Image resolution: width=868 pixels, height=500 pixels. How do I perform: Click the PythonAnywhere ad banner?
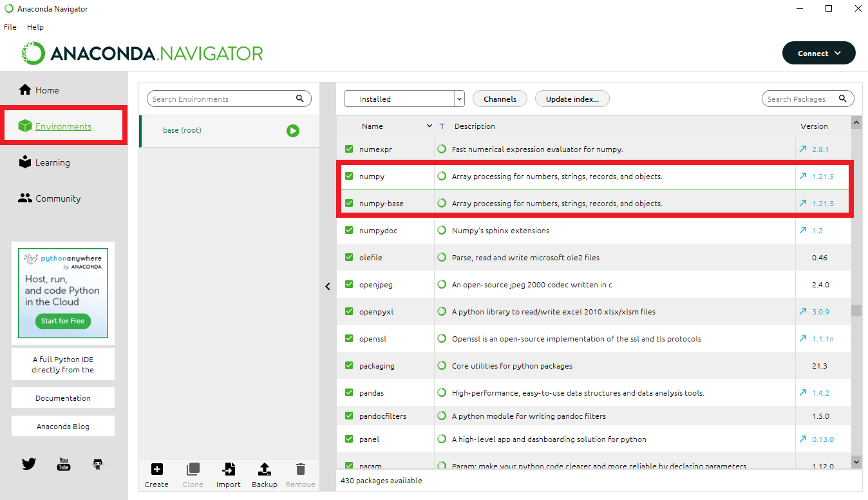pyautogui.click(x=63, y=293)
